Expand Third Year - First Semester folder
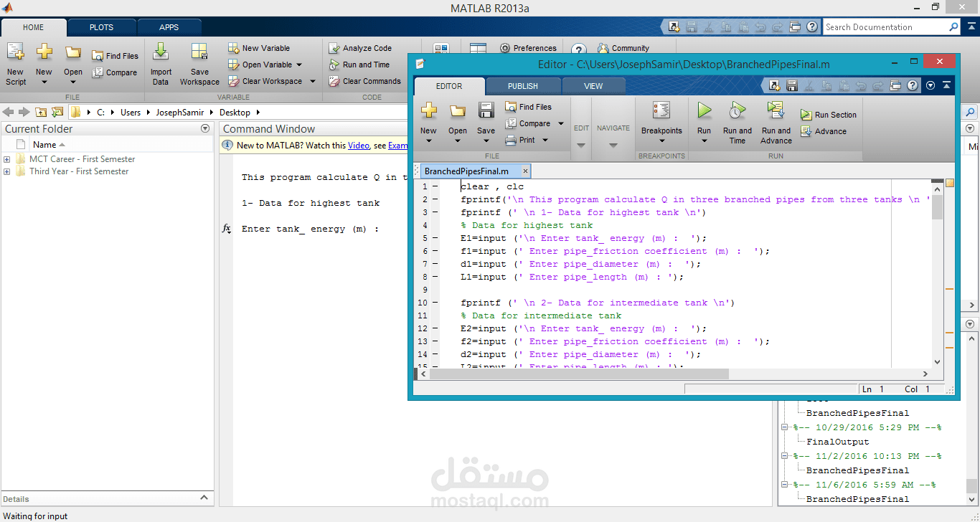 click(7, 171)
